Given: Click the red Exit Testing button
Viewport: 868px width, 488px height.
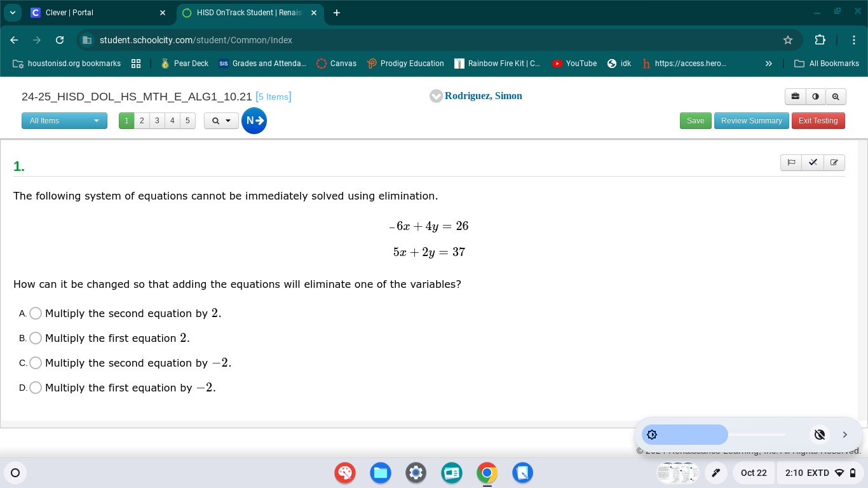Looking at the screenshot, I should click(x=818, y=121).
